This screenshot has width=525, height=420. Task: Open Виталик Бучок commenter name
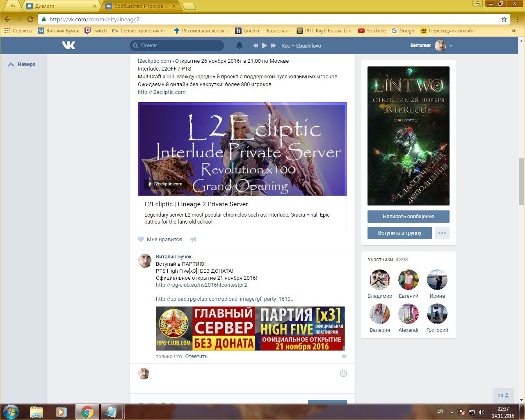click(x=174, y=256)
